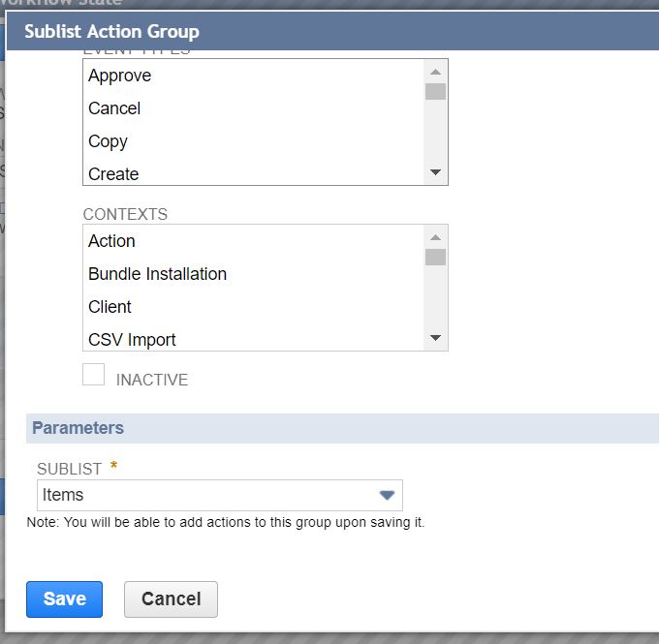Image resolution: width=659 pixels, height=644 pixels.
Task: Choose CSV Import context
Action: pos(132,340)
